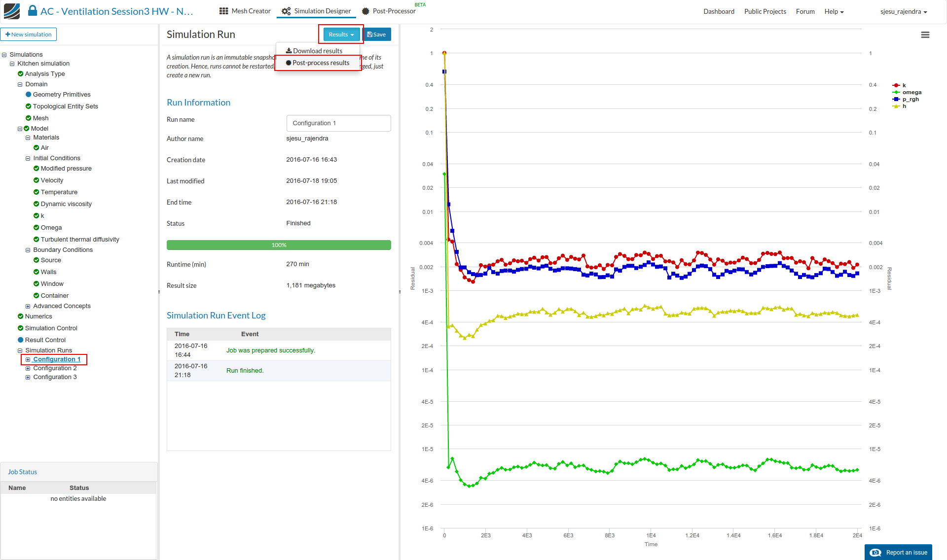
Task: Toggle omega series in chart legend
Action: 911,92
